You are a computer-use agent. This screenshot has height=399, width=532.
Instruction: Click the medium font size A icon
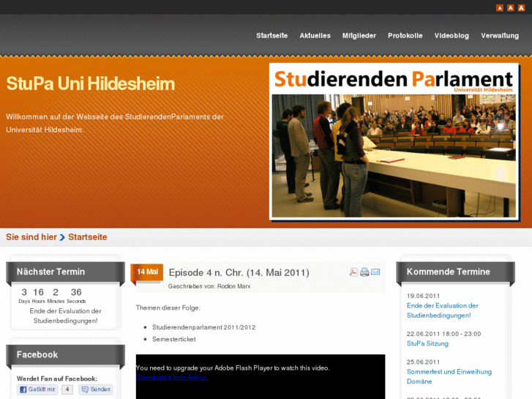click(510, 8)
